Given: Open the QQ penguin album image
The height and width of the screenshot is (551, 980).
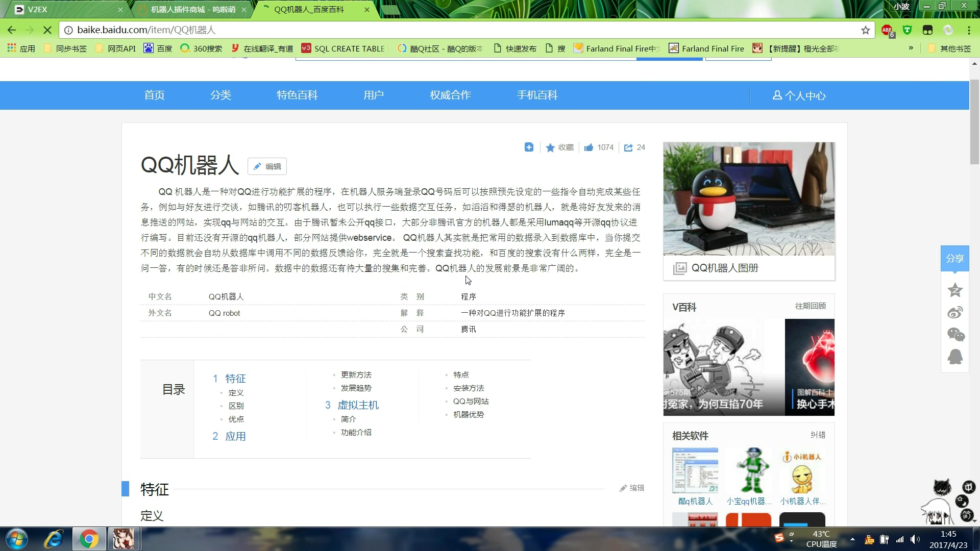Looking at the screenshot, I should click(x=749, y=199).
